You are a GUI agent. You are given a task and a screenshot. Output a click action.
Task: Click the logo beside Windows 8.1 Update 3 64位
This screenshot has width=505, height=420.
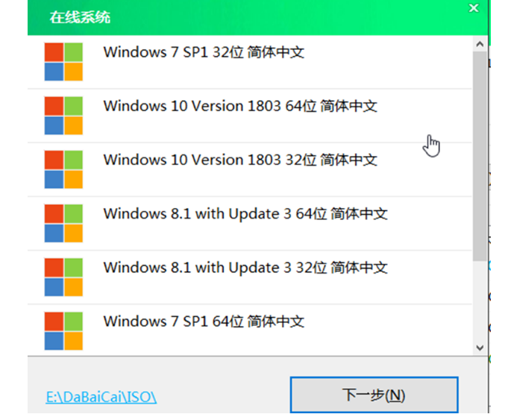tap(63, 223)
